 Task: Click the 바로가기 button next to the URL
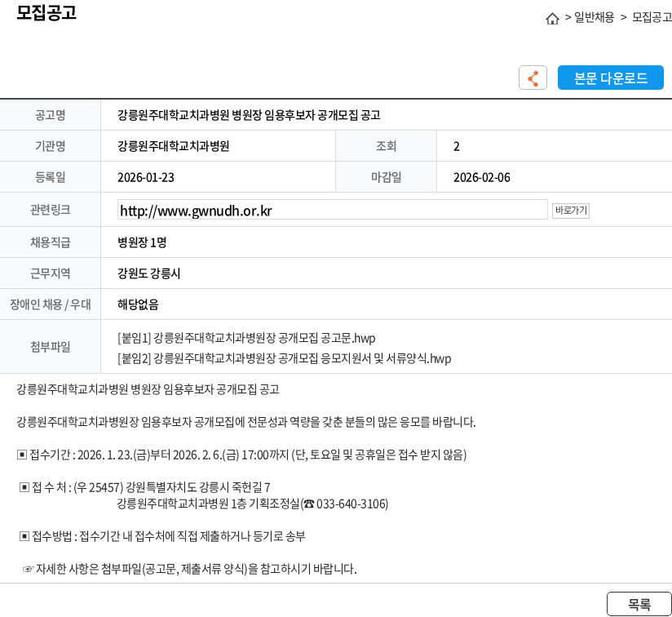tap(570, 210)
